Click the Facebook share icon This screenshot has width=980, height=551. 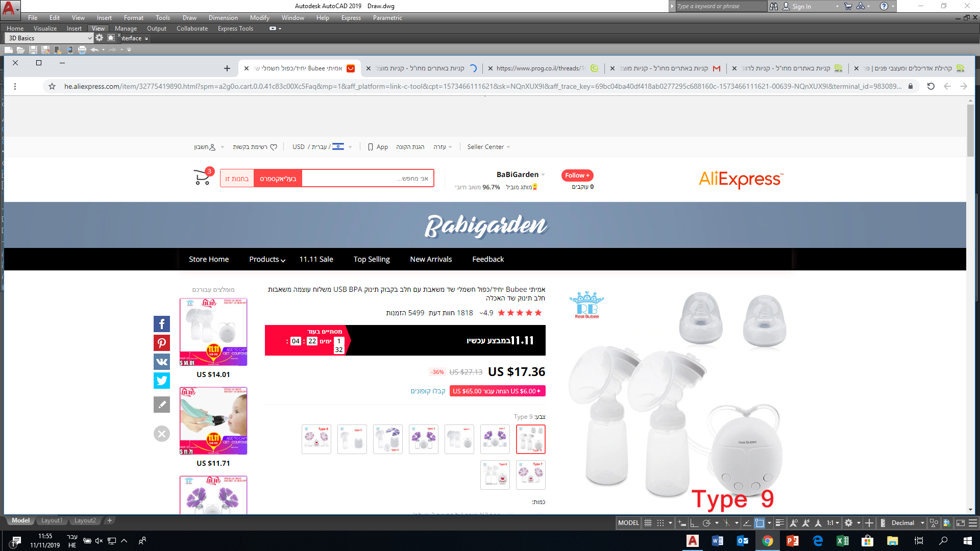tap(162, 324)
